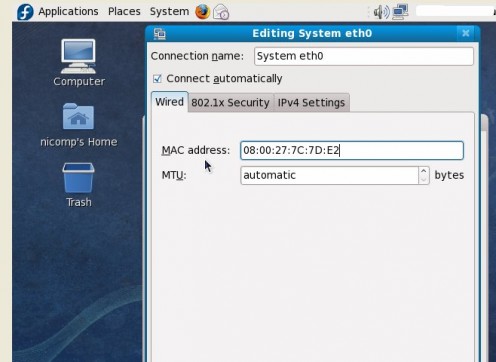Viewport: 496px width, 362px height.
Task: Click the MTU automatic value field
Action: coord(329,175)
